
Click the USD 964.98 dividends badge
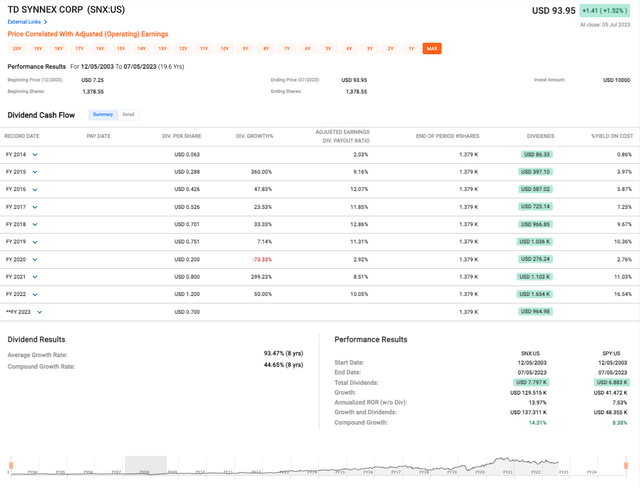[x=535, y=312]
